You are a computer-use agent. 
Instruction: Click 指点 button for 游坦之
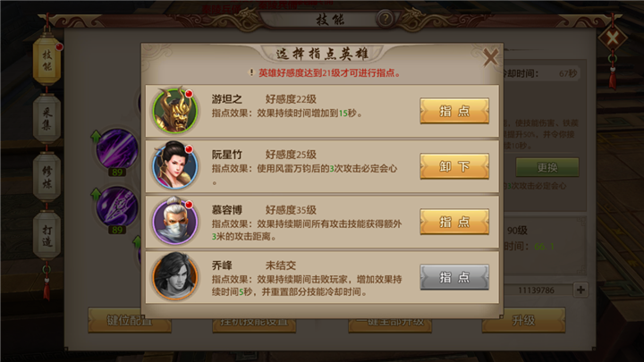[454, 111]
